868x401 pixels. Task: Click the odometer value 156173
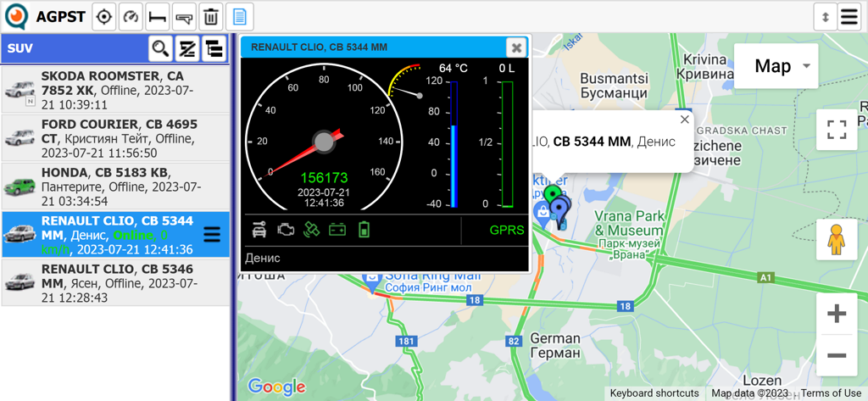click(x=325, y=178)
